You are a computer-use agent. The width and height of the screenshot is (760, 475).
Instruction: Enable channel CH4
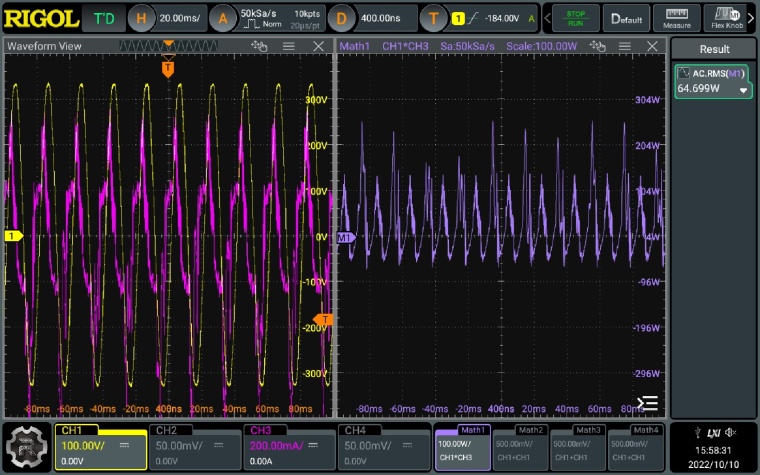(x=384, y=446)
